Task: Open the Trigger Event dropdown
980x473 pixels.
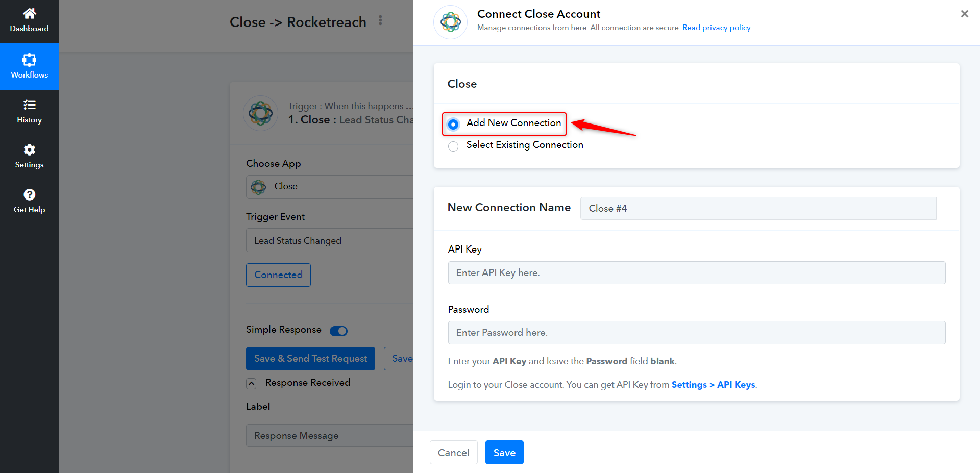Action: click(330, 240)
